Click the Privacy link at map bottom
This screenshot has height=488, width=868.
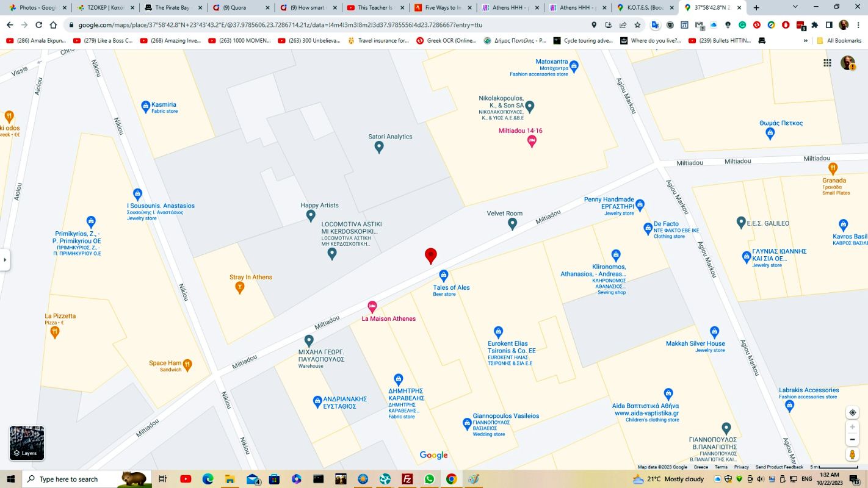click(x=741, y=467)
